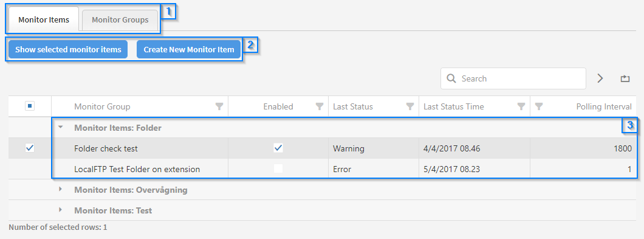644x239 pixels.
Task: Open the Last Status column filter icon
Action: (x=409, y=106)
